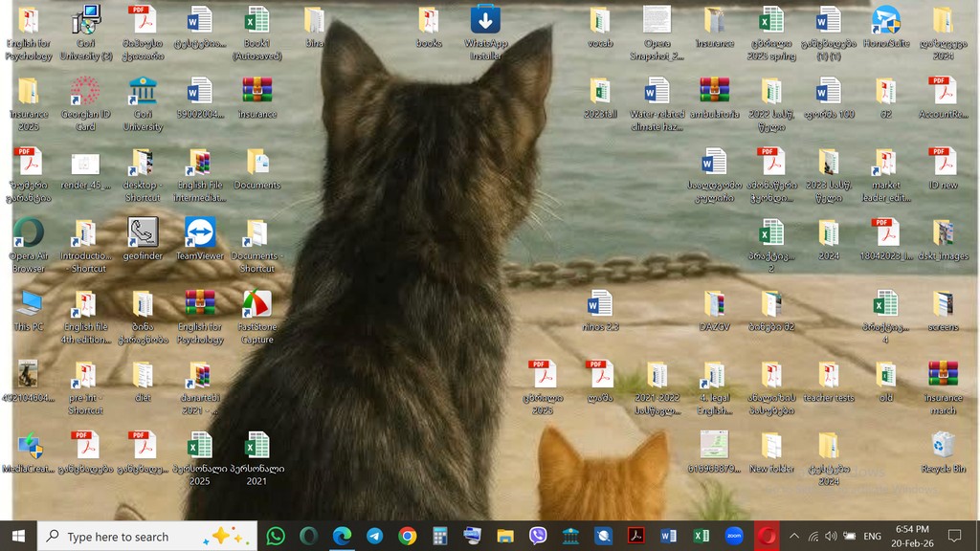Click the taskbar search box
This screenshot has height=551, width=980.
(x=147, y=536)
